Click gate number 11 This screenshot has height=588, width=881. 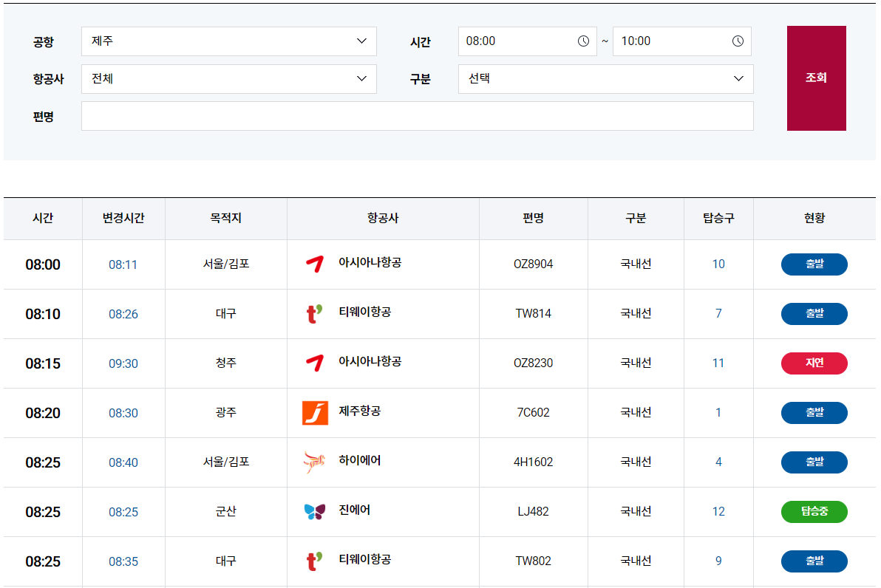tap(718, 363)
